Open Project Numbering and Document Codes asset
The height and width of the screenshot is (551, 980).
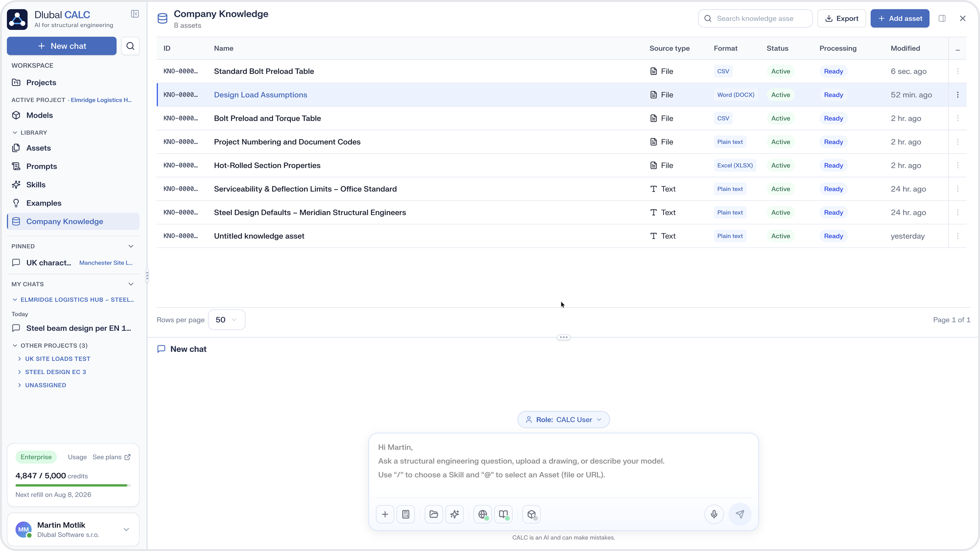[287, 142]
